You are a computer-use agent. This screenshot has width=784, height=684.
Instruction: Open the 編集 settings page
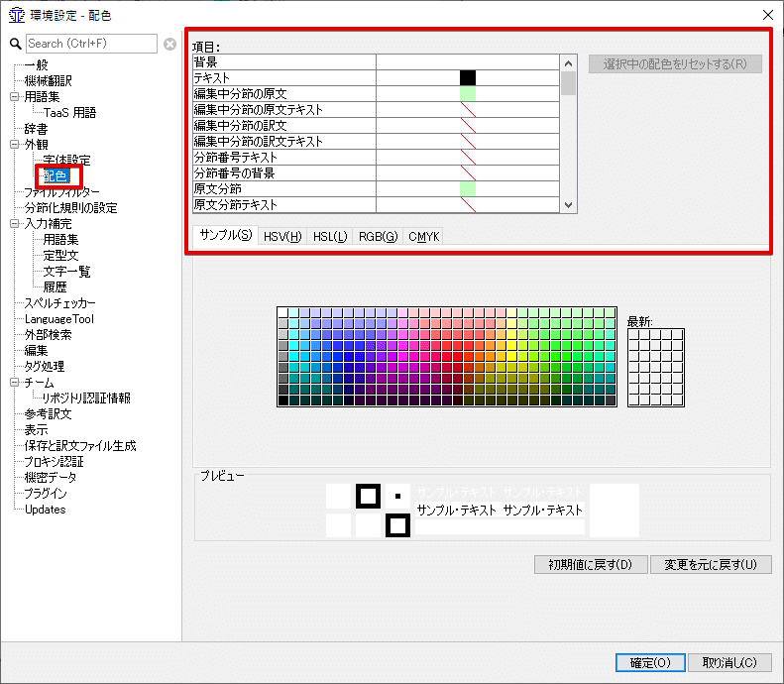(36, 351)
